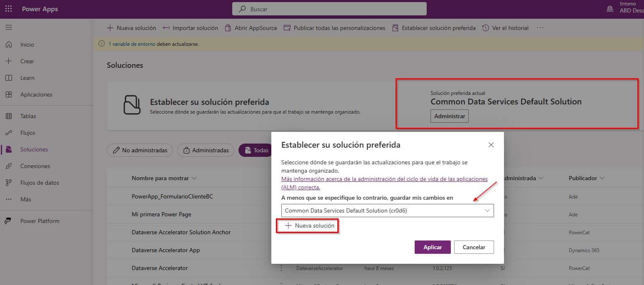Open the Administrada column header menu
This screenshot has height=285, width=644.
523,178
